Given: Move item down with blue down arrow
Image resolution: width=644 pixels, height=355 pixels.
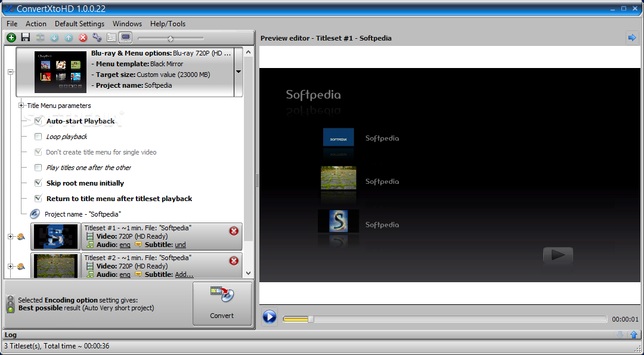Looking at the screenshot, I should point(54,38).
